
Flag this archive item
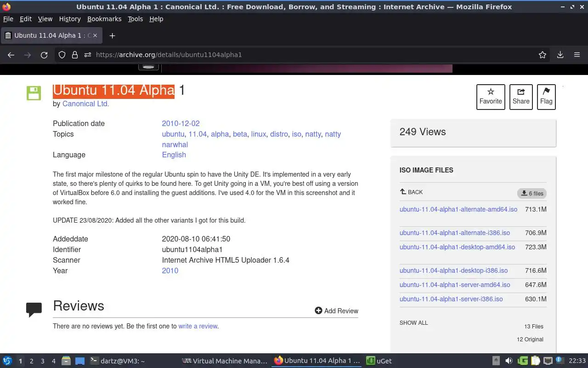(x=546, y=97)
